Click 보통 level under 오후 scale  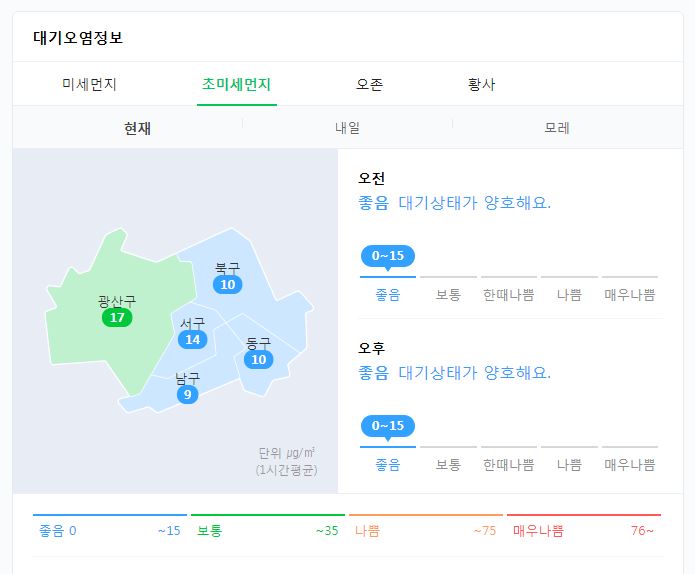tap(448, 465)
